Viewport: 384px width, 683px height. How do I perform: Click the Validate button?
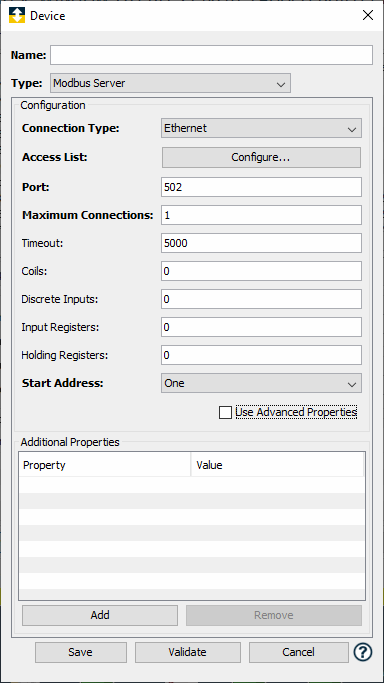188,652
